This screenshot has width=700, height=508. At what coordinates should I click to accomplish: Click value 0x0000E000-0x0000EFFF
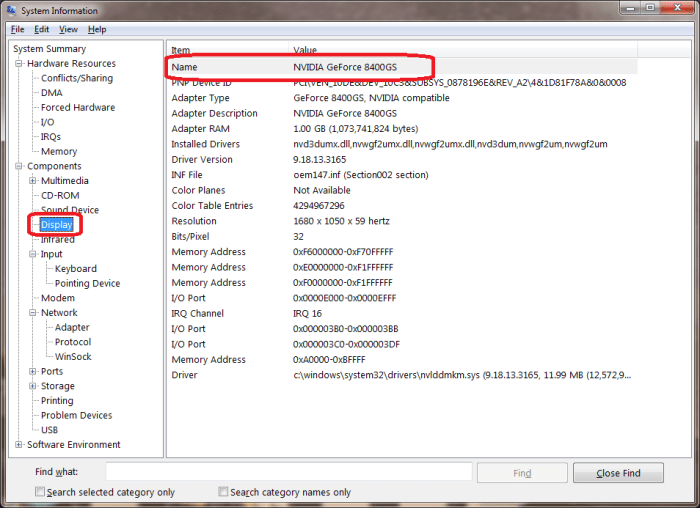344,298
